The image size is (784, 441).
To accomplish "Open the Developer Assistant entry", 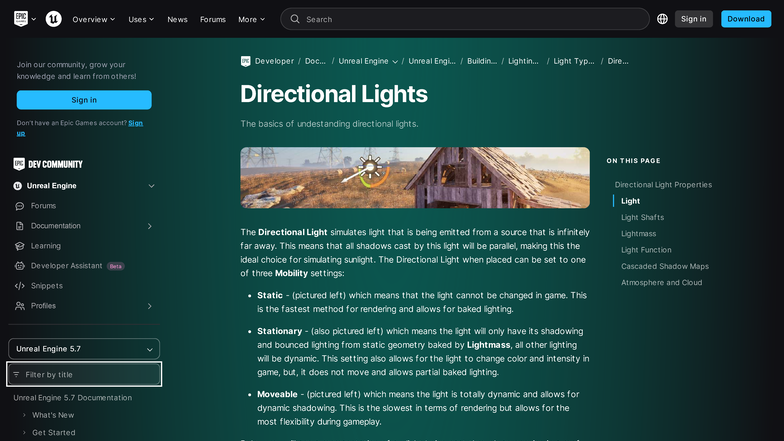I will 66,266.
